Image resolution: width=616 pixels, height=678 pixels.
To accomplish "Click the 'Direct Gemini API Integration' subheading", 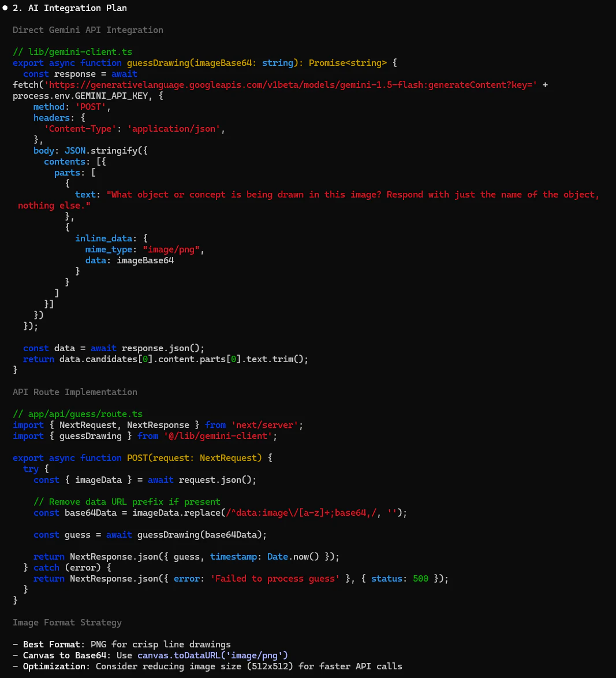I will [x=88, y=30].
